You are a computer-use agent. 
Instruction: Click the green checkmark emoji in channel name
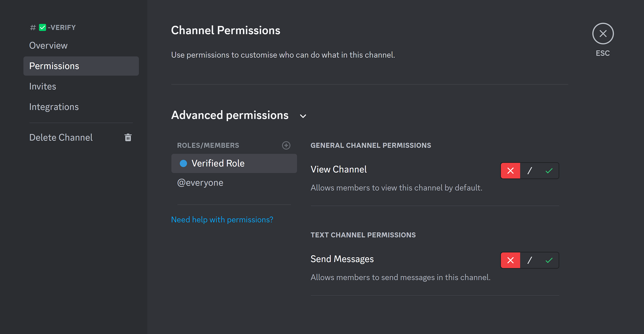[x=43, y=28]
